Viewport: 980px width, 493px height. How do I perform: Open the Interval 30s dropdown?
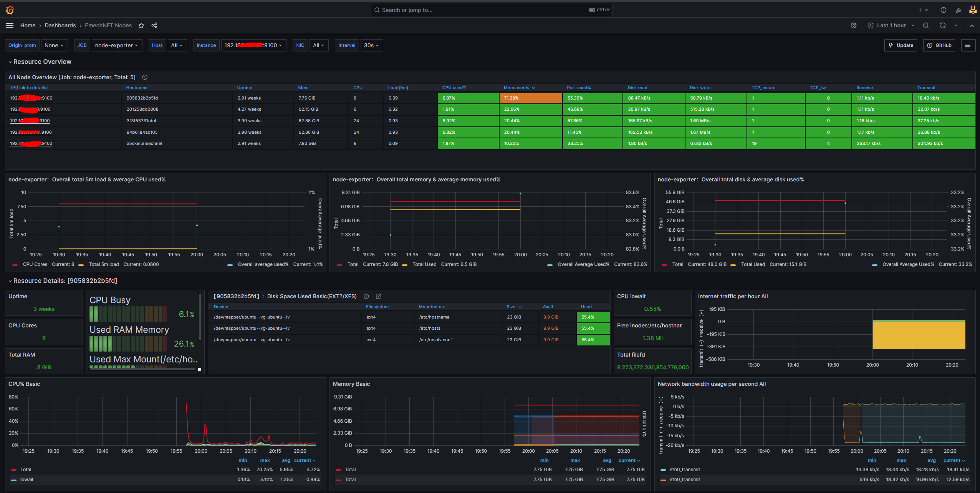coord(371,45)
